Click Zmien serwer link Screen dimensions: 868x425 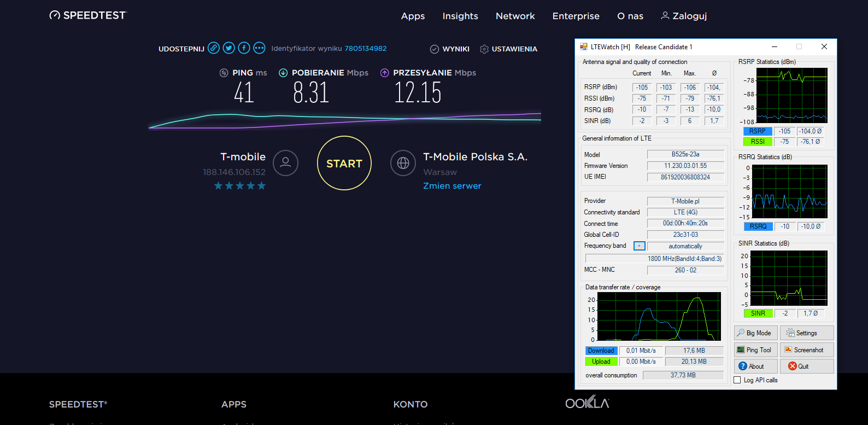[452, 186]
